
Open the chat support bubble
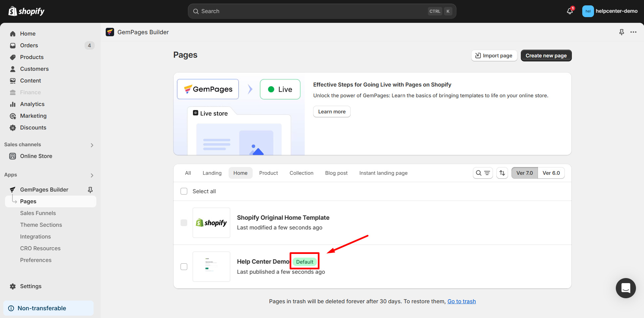[626, 288]
